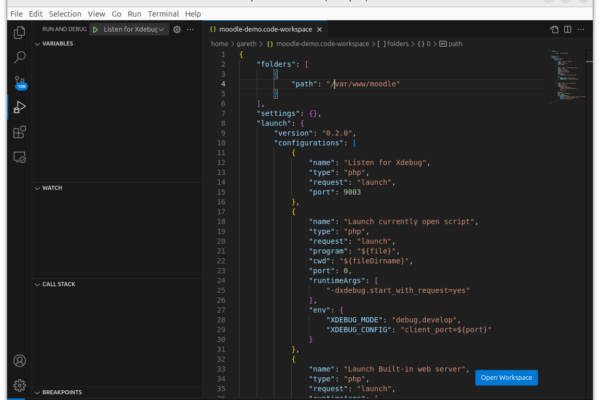Click "Launch currently open script" string

point(409,222)
